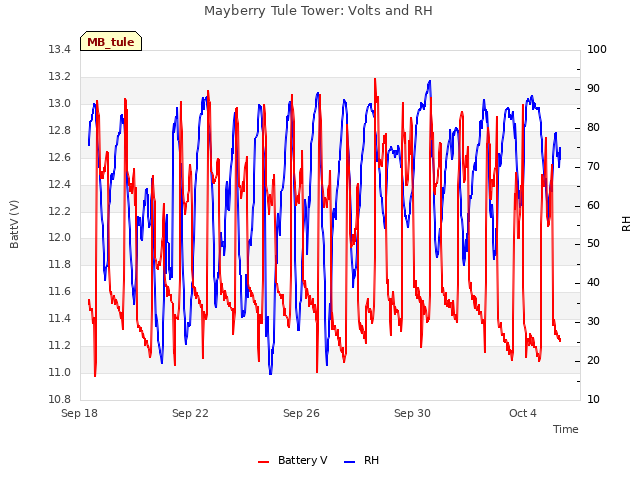
Task: Click the blue RH legend swatch
Action: coord(350,462)
